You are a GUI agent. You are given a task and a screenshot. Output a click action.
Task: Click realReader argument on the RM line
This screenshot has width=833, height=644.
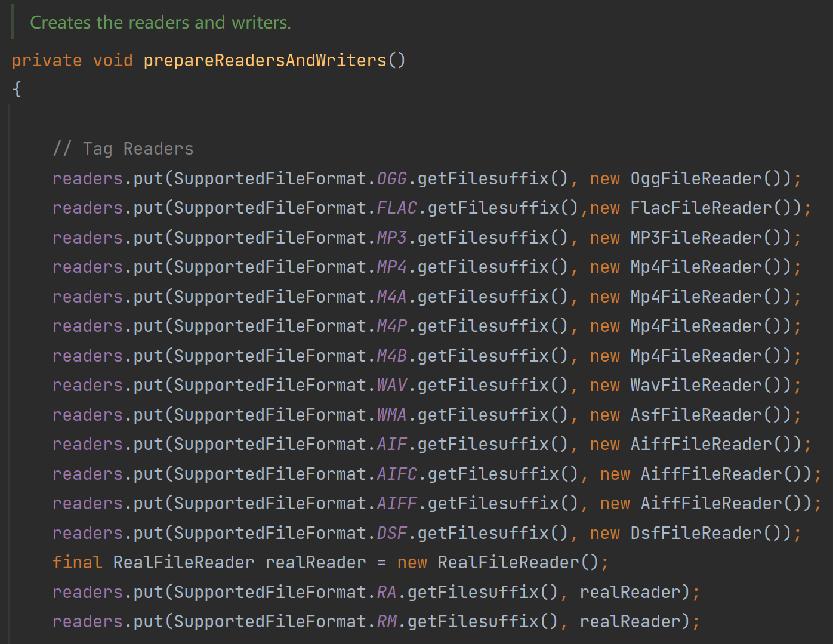(x=627, y=621)
